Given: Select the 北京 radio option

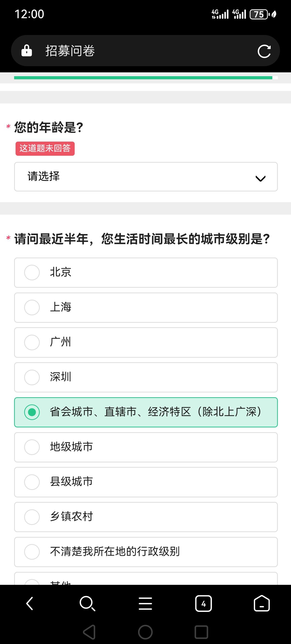Looking at the screenshot, I should [x=32, y=272].
